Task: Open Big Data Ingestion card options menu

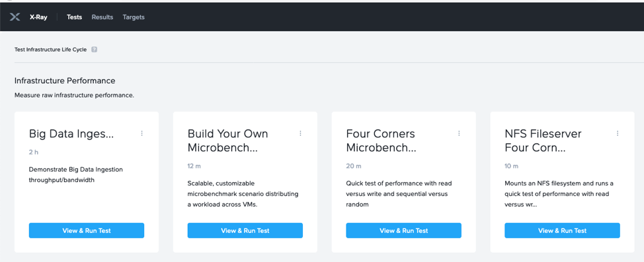Action: tap(141, 133)
